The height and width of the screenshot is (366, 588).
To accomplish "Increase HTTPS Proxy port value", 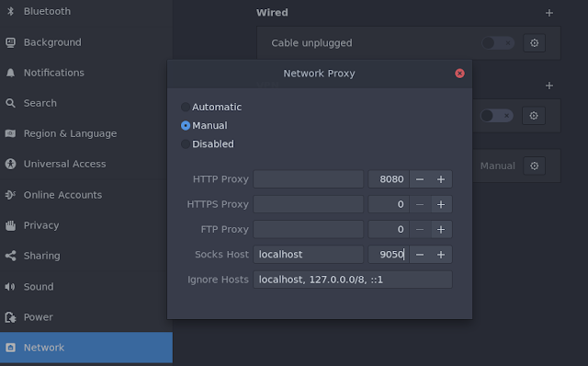I will click(441, 204).
